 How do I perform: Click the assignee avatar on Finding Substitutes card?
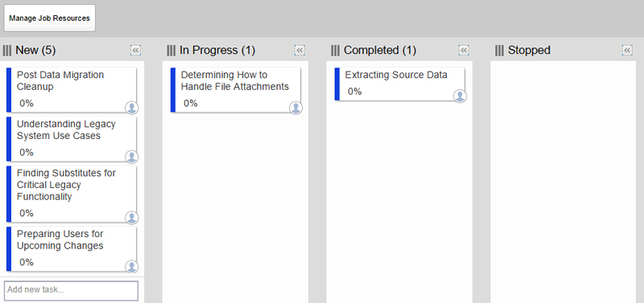tap(131, 217)
